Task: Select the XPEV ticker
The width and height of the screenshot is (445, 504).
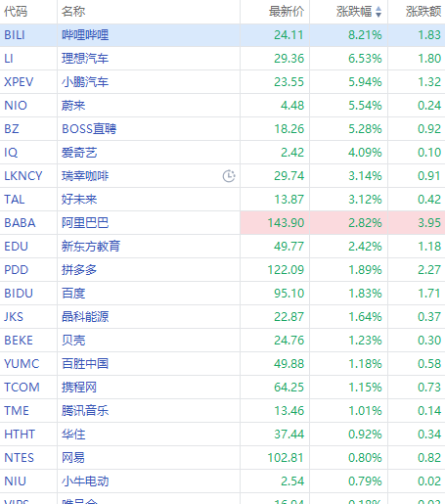Action: tap(19, 82)
